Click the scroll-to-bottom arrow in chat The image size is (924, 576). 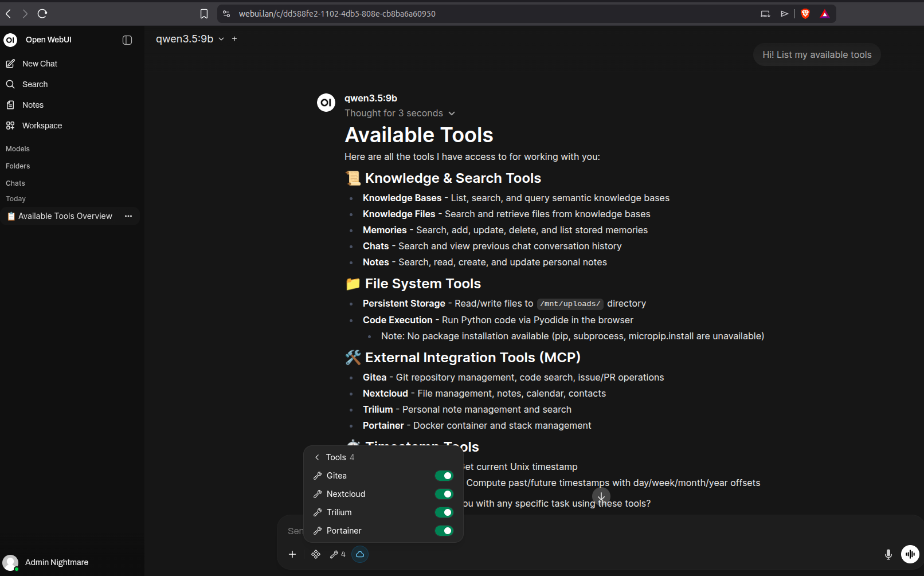click(x=601, y=496)
